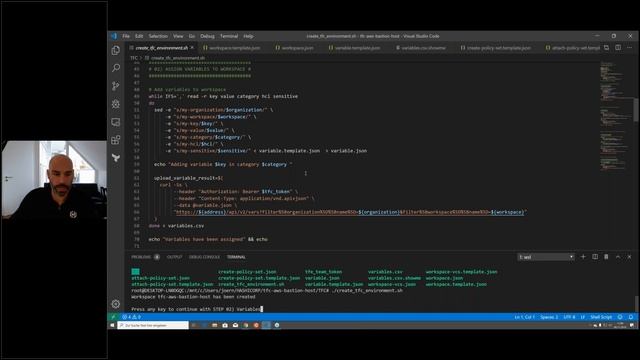This screenshot has height=360, width=640.
Task: Switch to create-policy-set.template.json tab
Action: pyautogui.click(x=498, y=48)
